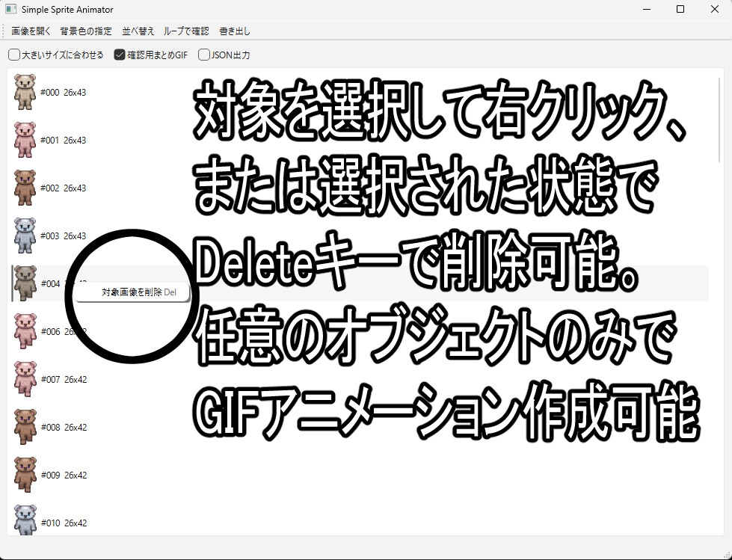Uncheck the 確認用まとめGIF option
Image resolution: width=732 pixels, height=560 pixels.
pos(120,54)
